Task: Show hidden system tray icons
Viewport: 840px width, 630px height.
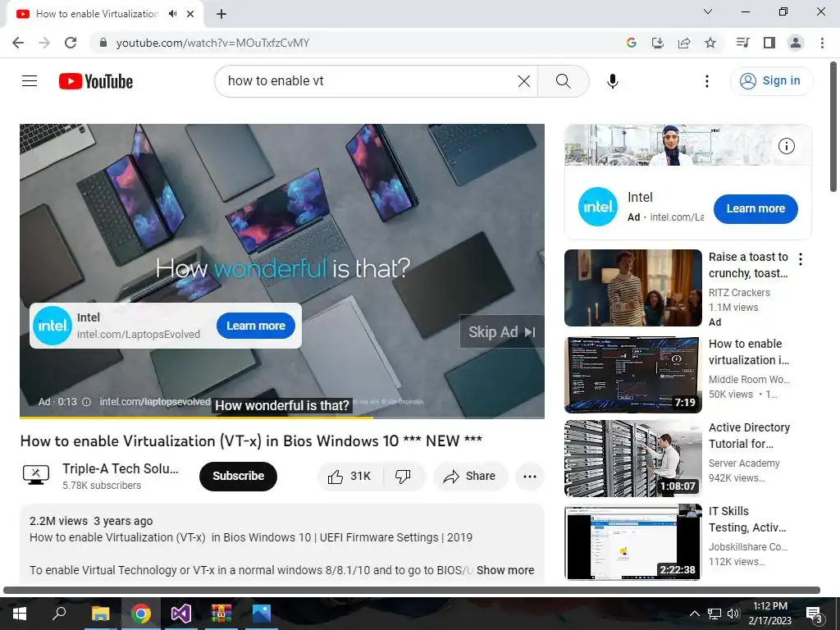Action: (x=694, y=614)
